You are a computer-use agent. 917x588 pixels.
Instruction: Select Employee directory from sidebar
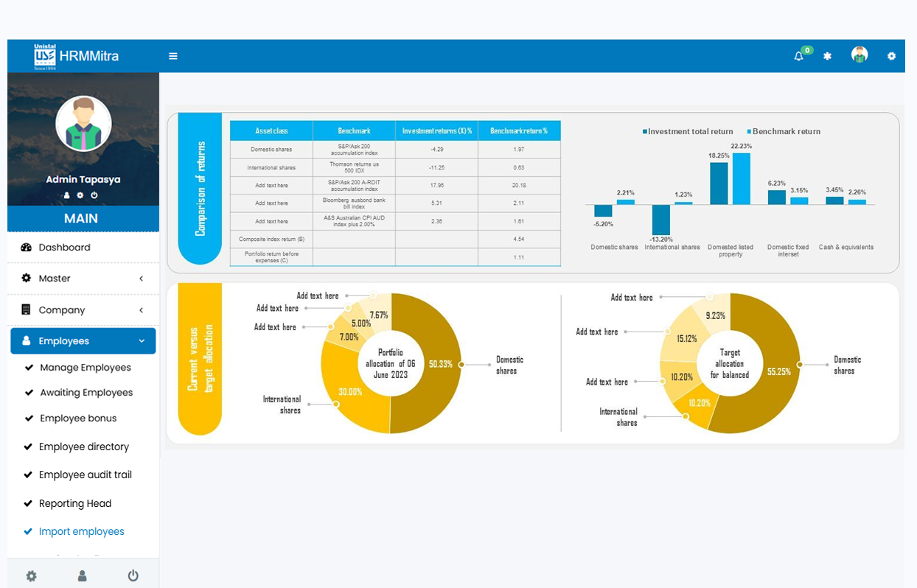(x=83, y=447)
